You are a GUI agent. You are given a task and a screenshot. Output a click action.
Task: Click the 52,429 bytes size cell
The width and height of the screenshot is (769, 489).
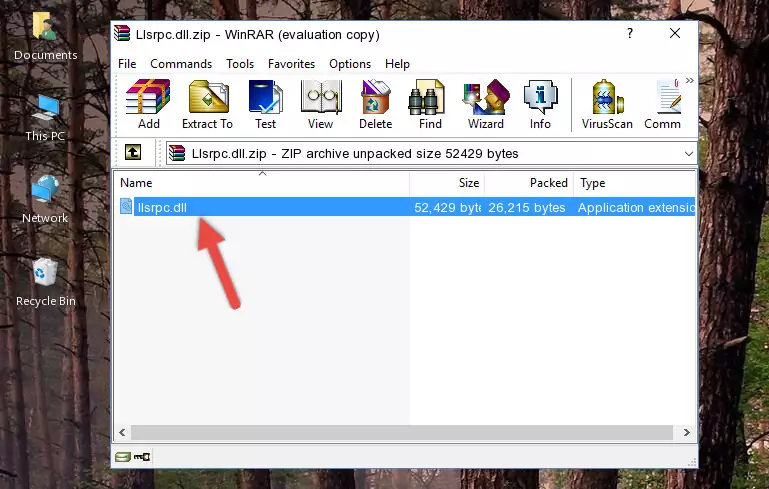(x=447, y=207)
